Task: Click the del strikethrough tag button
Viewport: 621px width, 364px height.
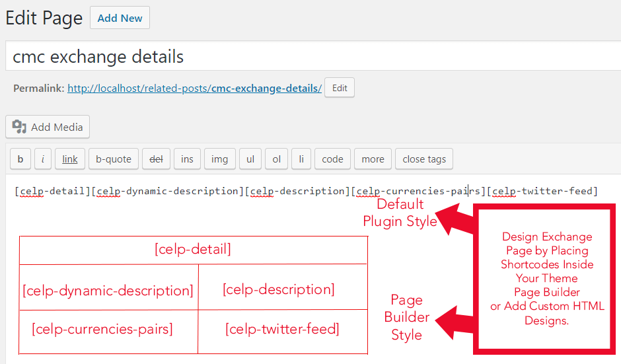Action: (x=156, y=159)
